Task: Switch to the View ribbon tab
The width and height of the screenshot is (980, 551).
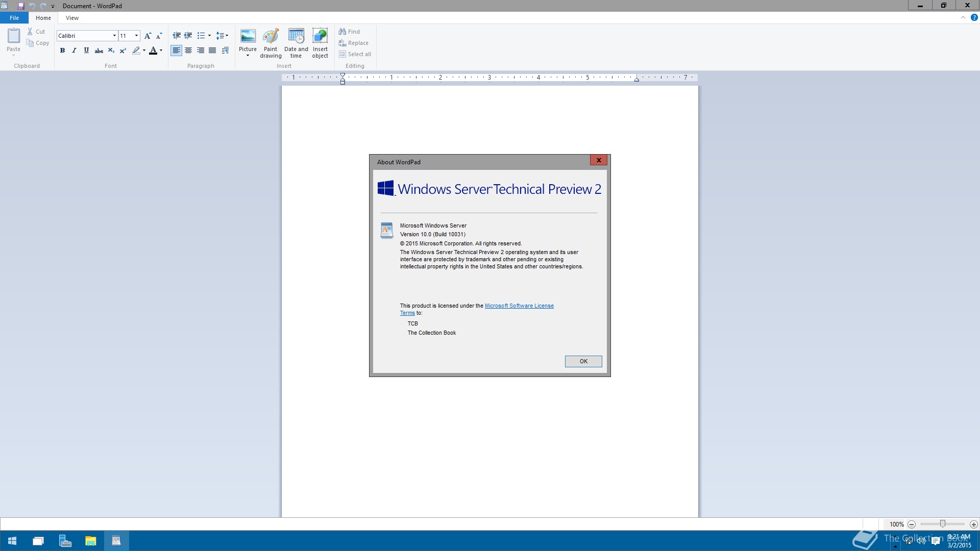Action: (x=72, y=18)
